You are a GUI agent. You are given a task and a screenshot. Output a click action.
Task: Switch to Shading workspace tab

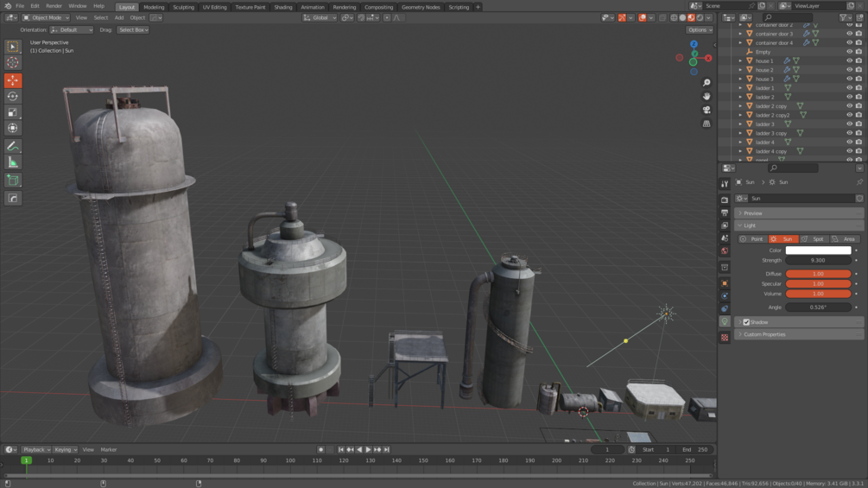point(283,7)
